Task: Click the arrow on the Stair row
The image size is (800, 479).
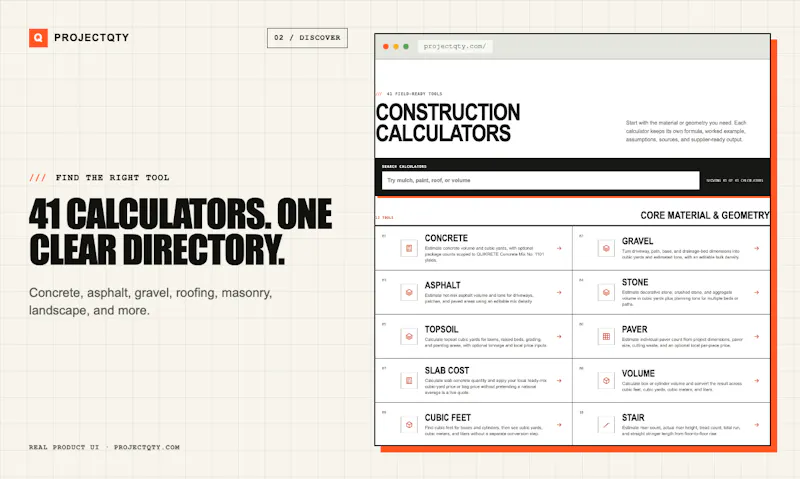Action: (757, 425)
